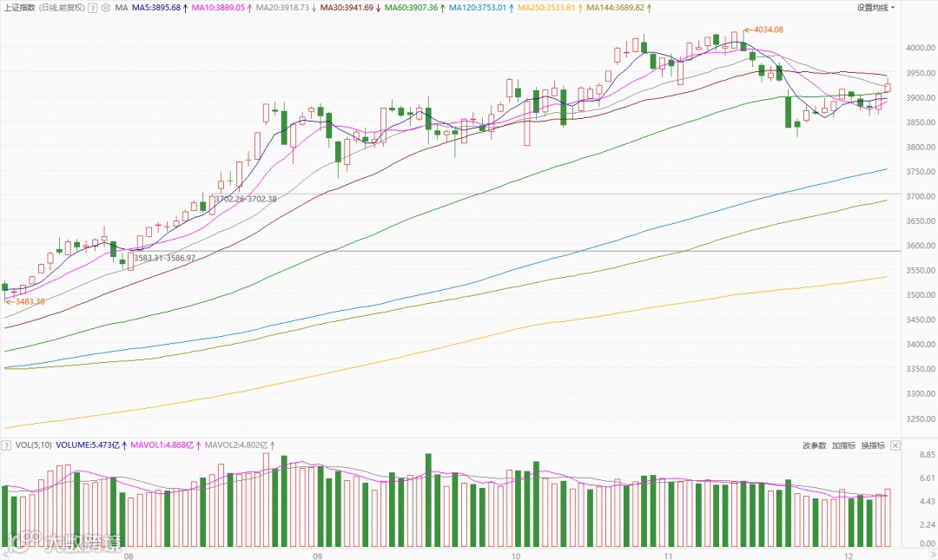Select the MA30:3941.69 label
This screenshot has width=938, height=560.
[347, 9]
